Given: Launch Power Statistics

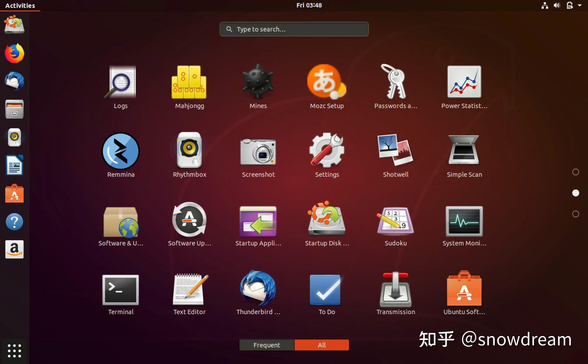Looking at the screenshot, I should coord(464,87).
